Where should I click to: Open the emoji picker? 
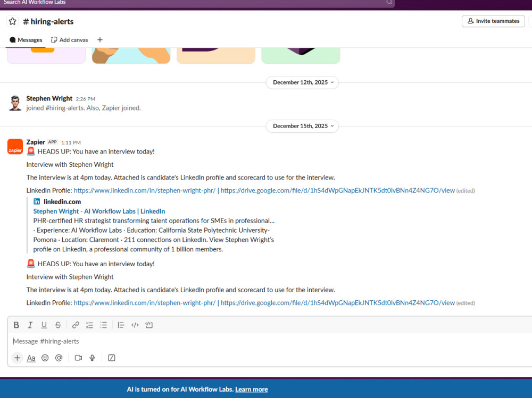[45, 358]
